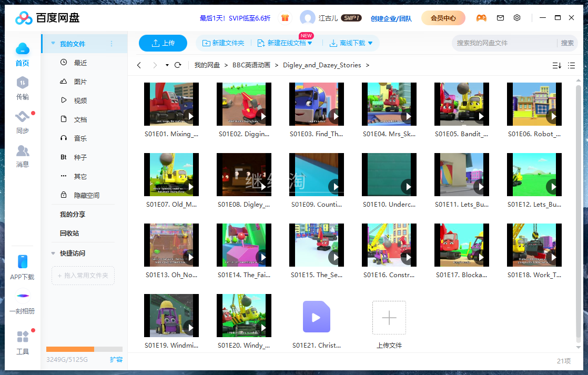Collapse the 快捷访问 section
Screen dimensions: 588x375
53,254
